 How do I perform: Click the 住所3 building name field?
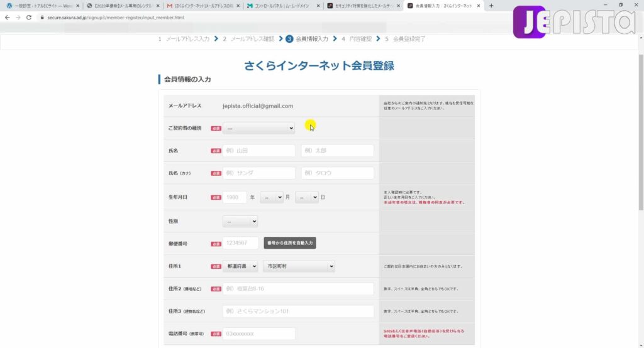(x=298, y=312)
